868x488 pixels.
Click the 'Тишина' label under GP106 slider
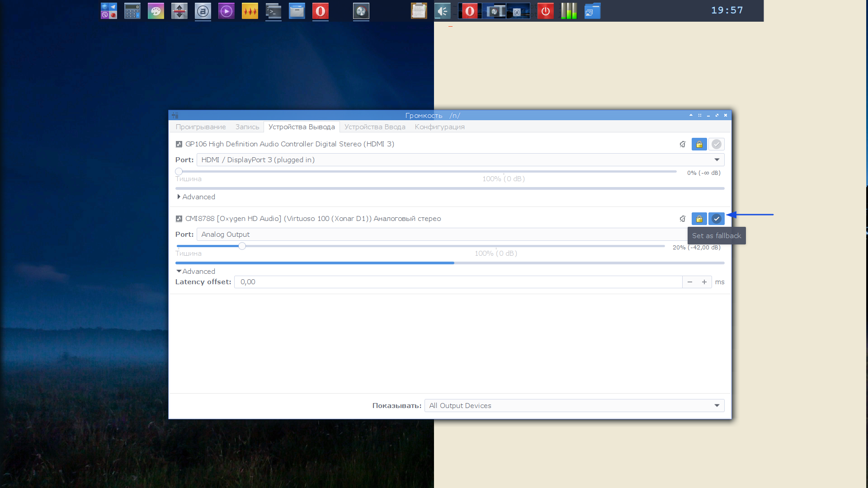[x=189, y=179]
